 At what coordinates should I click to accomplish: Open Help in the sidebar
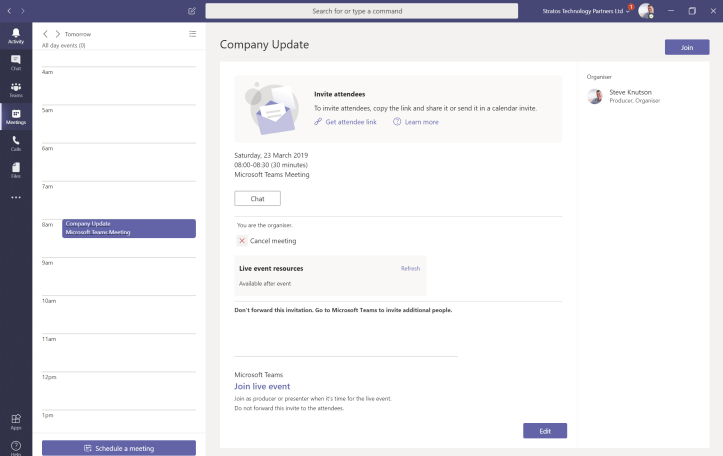pos(16,447)
